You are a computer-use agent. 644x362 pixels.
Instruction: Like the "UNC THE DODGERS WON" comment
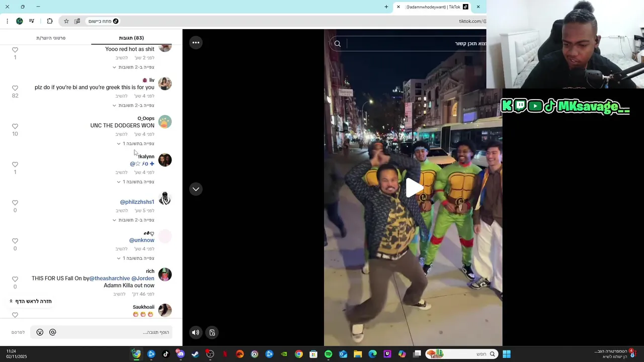coord(15,126)
